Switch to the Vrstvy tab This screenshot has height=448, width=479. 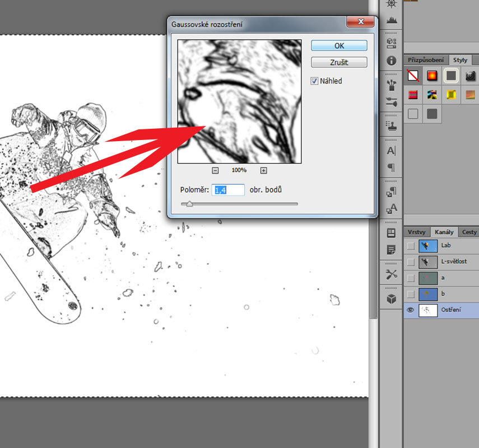(x=416, y=232)
